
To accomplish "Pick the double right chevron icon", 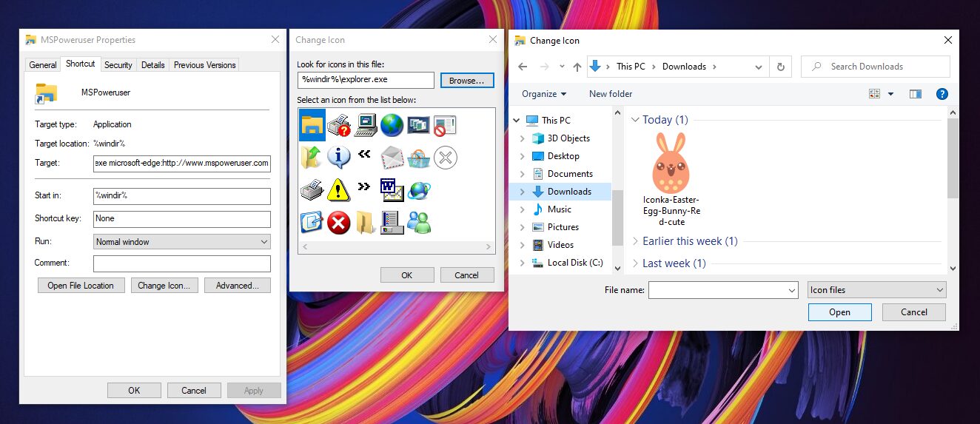I will coord(364,186).
